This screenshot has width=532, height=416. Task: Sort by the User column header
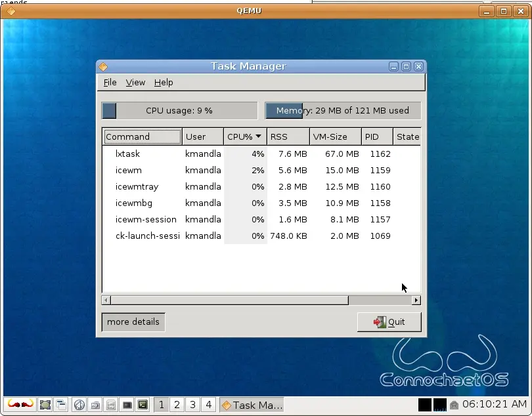[x=203, y=136]
